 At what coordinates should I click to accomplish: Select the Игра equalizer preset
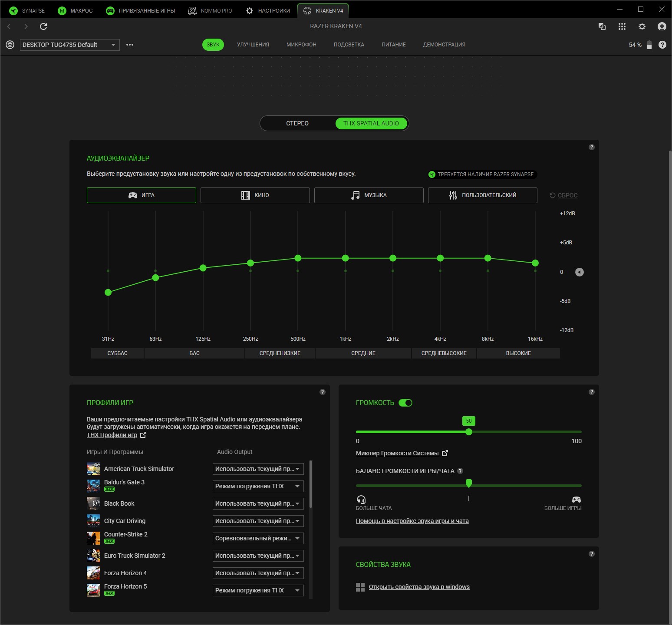coord(142,195)
